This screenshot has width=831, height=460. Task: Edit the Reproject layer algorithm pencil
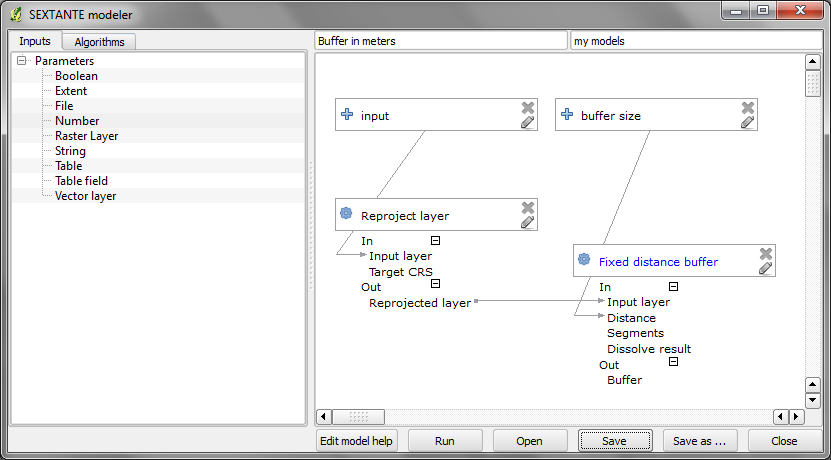coord(528,222)
